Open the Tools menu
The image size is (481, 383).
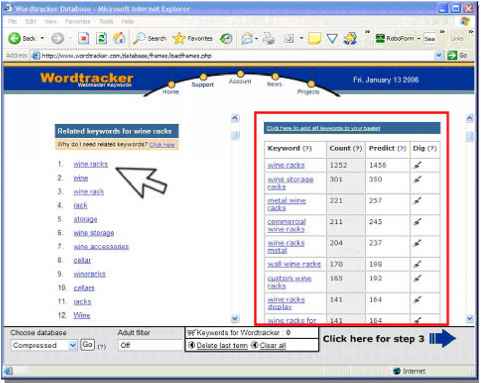[106, 21]
